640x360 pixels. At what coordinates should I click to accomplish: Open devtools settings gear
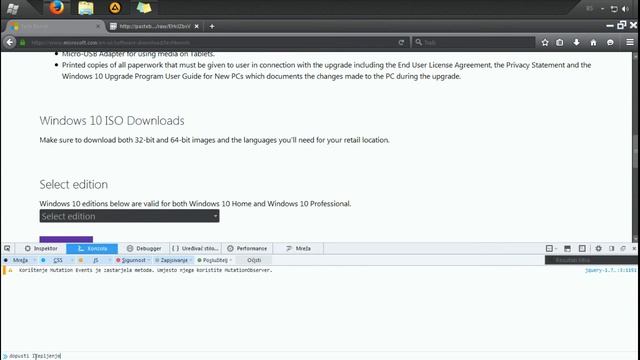coord(598,248)
